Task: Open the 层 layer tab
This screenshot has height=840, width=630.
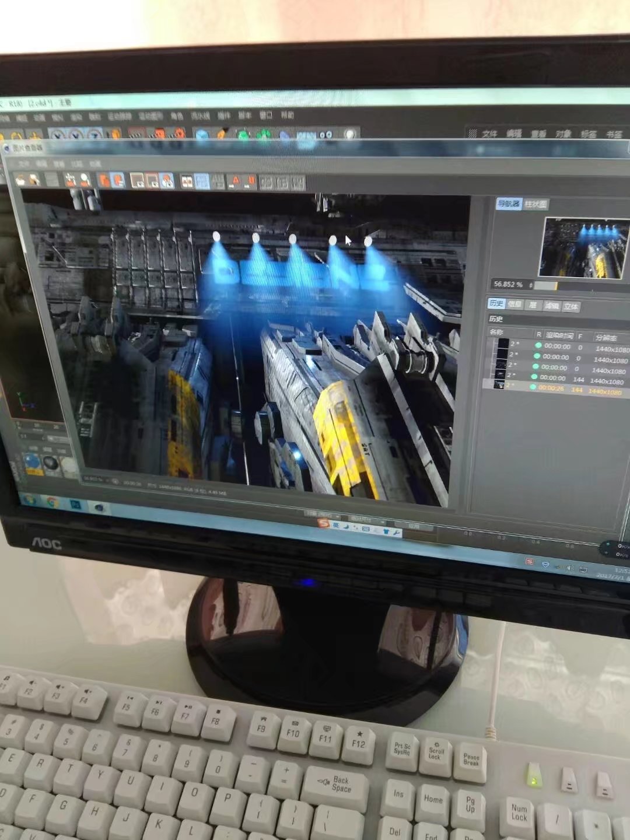Action: point(532,304)
